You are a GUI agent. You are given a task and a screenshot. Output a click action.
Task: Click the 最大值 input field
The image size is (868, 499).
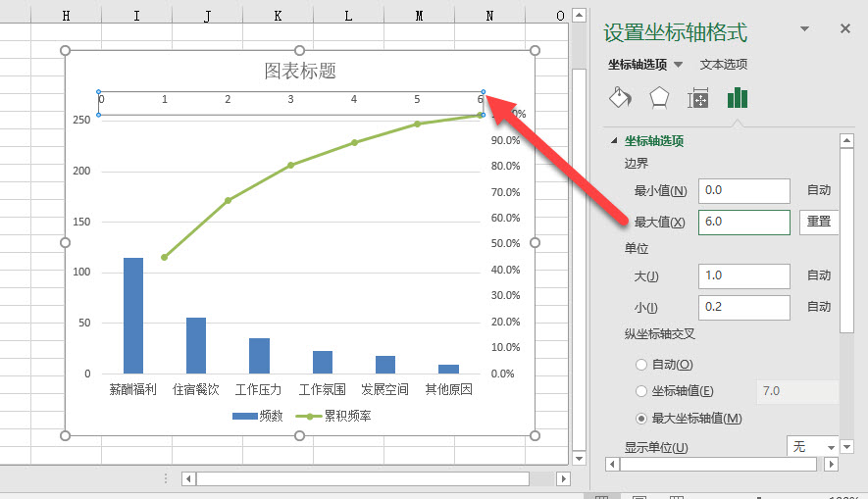(x=744, y=222)
